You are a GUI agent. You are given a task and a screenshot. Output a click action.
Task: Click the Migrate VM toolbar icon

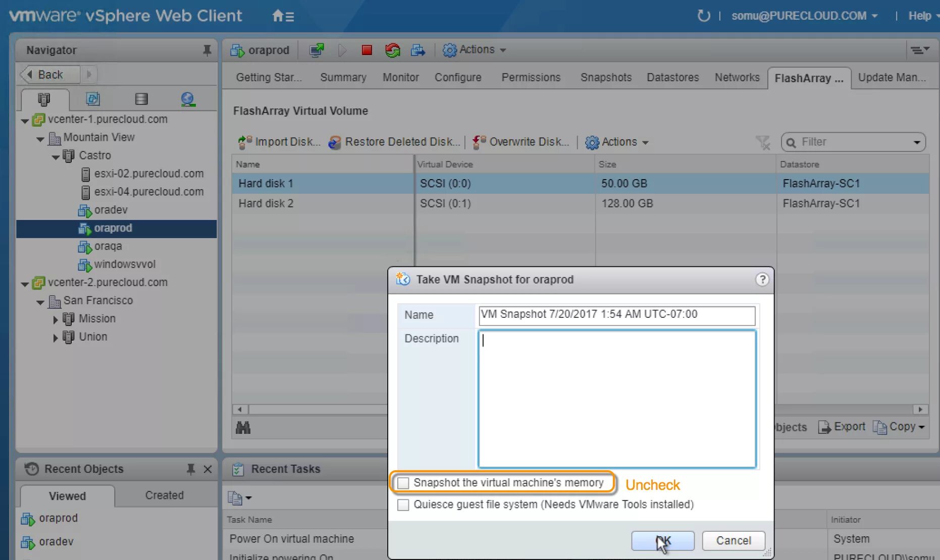417,50
